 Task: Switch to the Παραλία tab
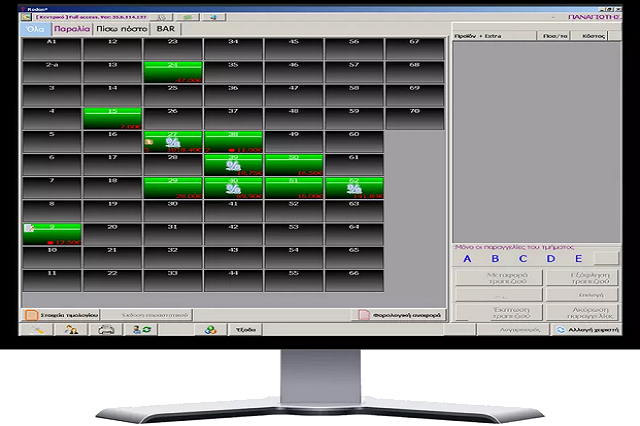[73, 30]
